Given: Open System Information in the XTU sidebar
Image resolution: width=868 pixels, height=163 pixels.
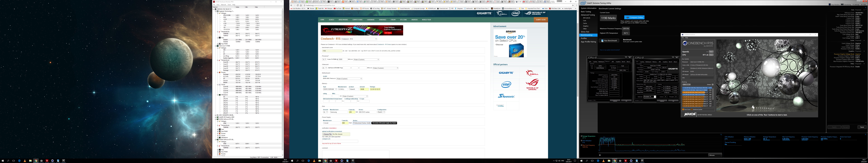Looking at the screenshot, I should pos(589,8).
